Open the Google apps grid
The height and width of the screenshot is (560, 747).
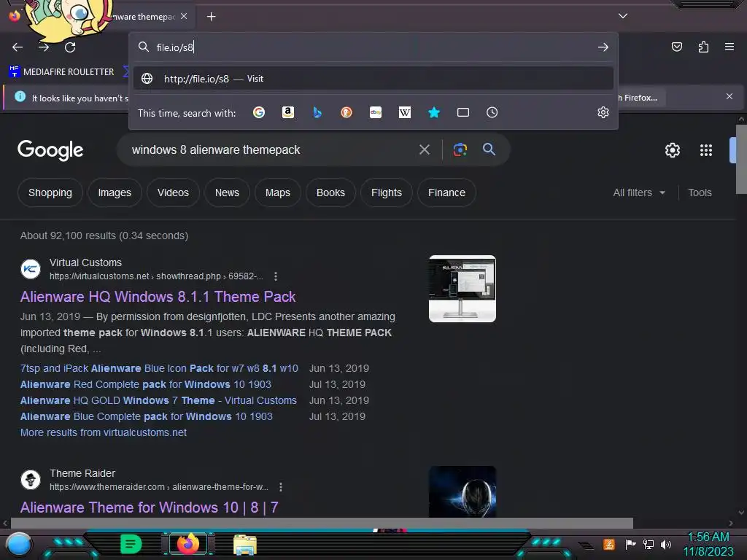pyautogui.click(x=706, y=150)
